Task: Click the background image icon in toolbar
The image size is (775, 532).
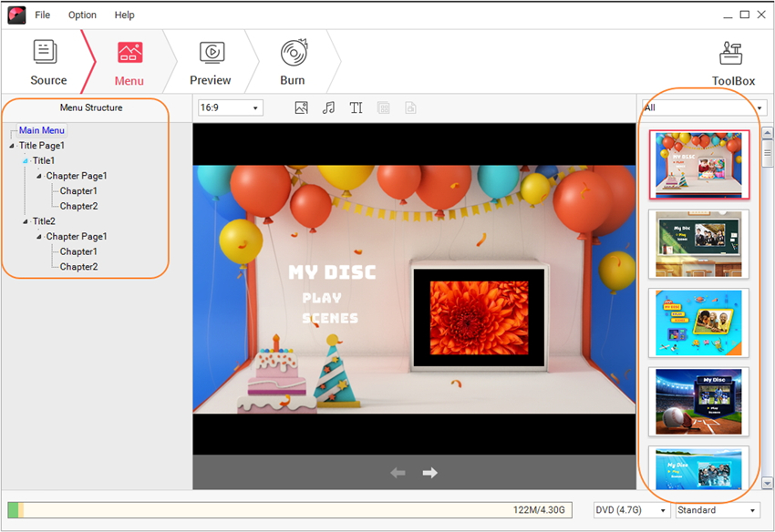Action: coord(302,107)
